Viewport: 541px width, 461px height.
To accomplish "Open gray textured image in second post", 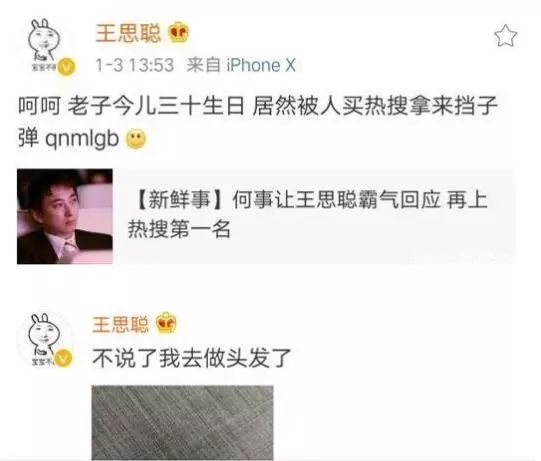I will click(x=183, y=423).
